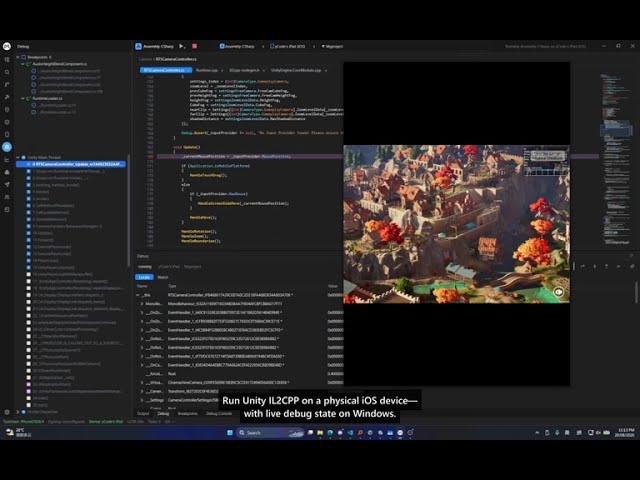Click the Toolchain iPhoneOS status bar entry

click(x=23, y=421)
